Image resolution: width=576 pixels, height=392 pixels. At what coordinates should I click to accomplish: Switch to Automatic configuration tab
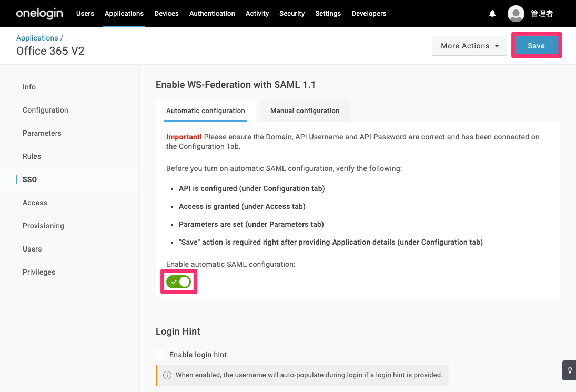pos(205,111)
